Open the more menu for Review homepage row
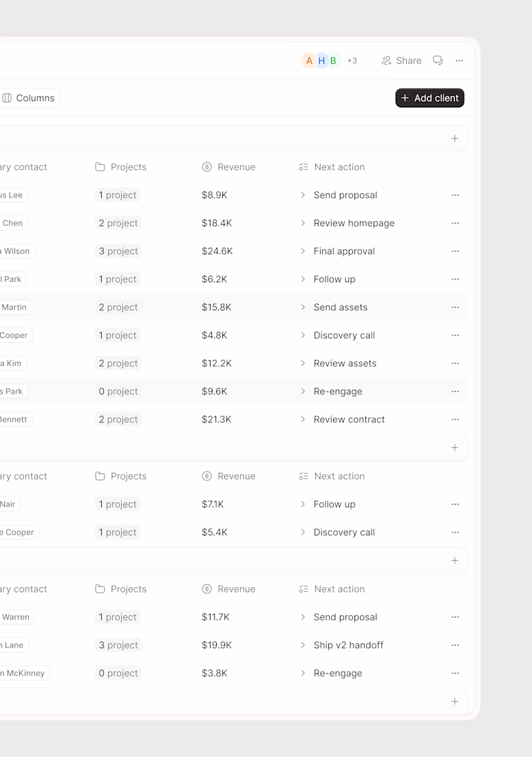This screenshot has width=532, height=757. [455, 223]
